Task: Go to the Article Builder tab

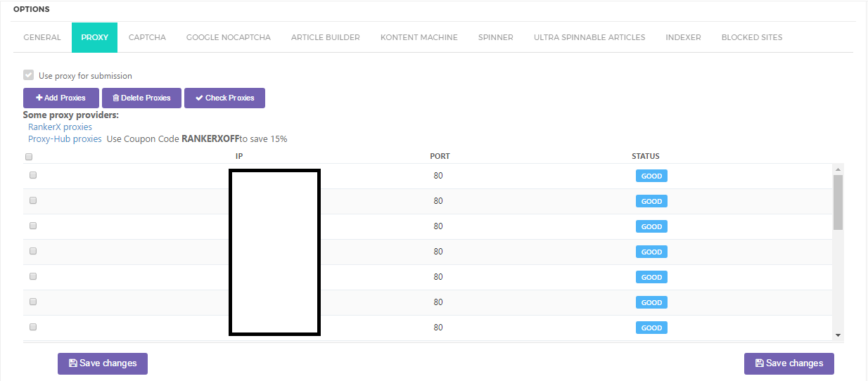Action: pos(325,37)
